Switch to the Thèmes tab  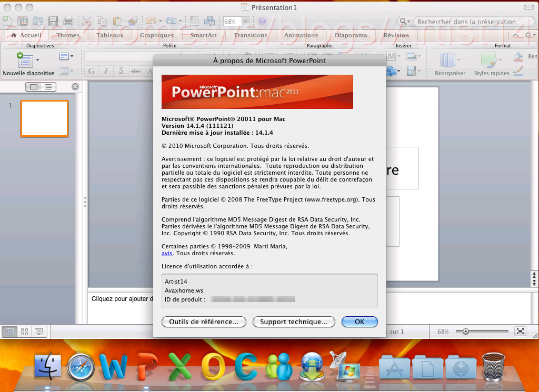pyautogui.click(x=68, y=35)
